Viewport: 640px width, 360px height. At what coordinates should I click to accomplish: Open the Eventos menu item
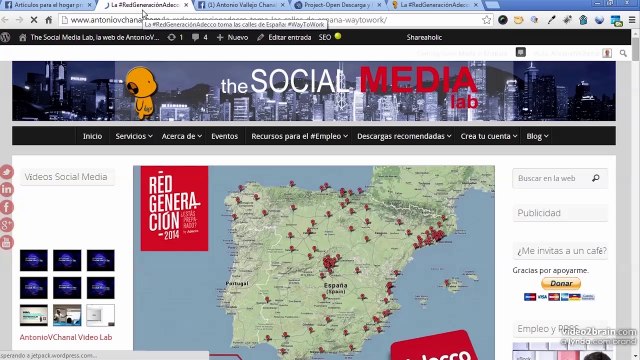click(224, 136)
